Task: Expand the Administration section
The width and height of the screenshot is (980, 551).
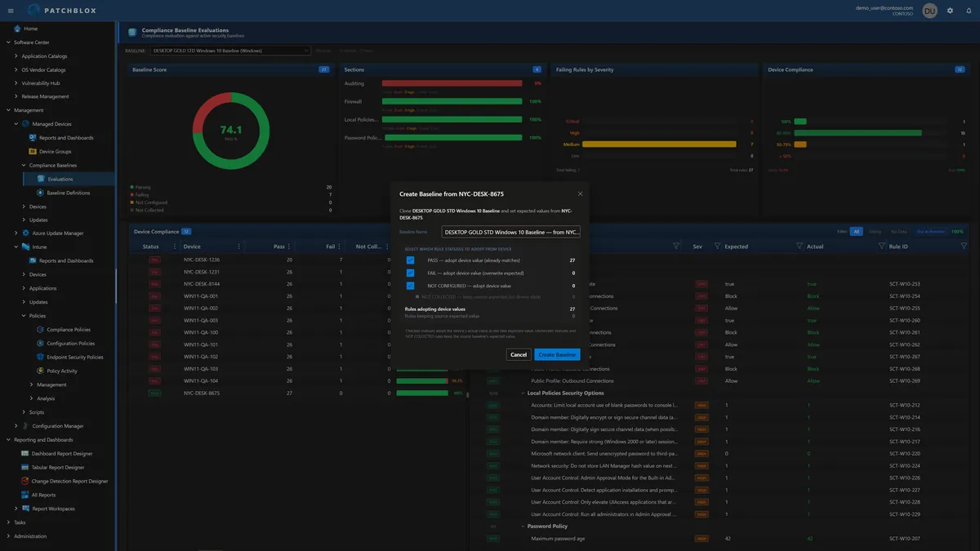Action: [x=9, y=536]
